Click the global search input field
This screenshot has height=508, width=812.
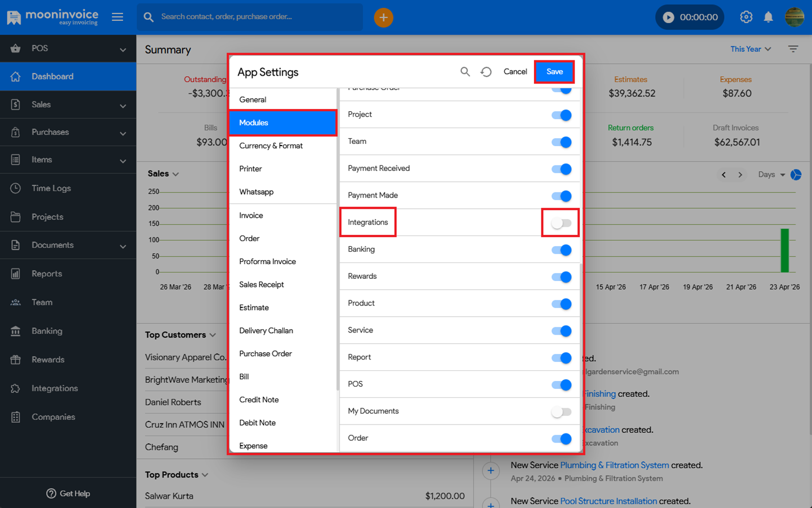pos(254,17)
